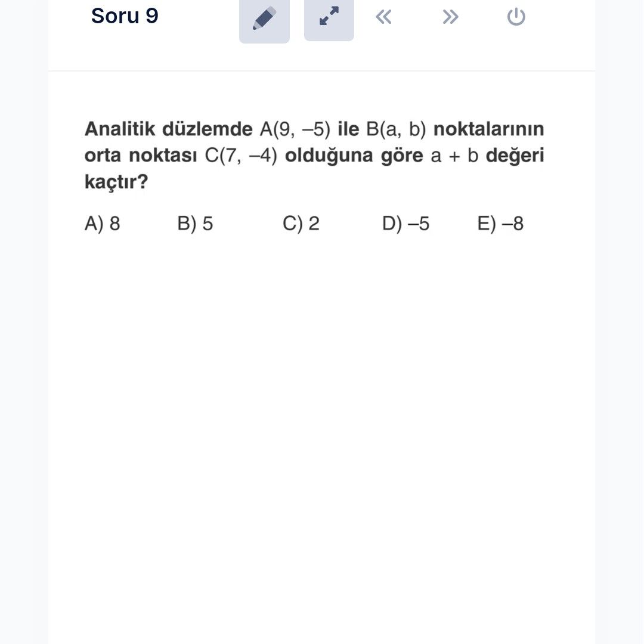Image resolution: width=644 pixels, height=644 pixels.
Task: Click the power icon to exit
Action: 516,17
